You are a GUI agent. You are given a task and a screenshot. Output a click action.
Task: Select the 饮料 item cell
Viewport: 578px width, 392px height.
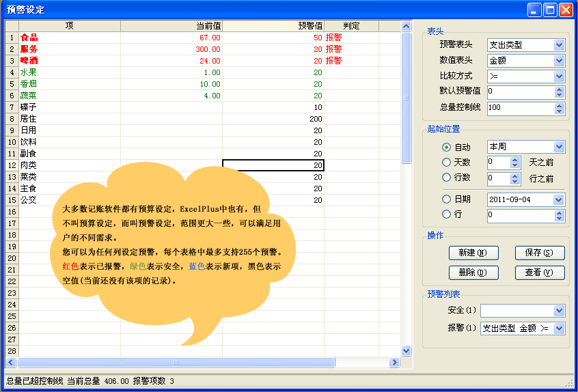coord(70,142)
